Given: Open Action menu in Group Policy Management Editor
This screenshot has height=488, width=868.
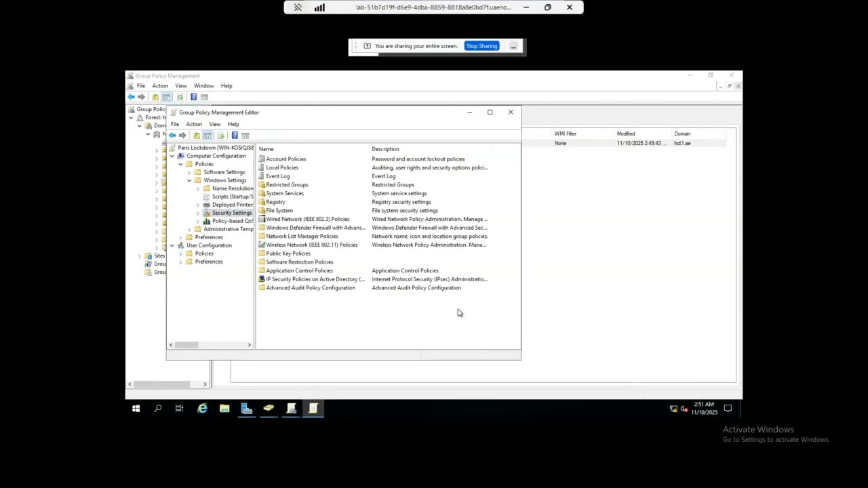Looking at the screenshot, I should click(x=194, y=125).
